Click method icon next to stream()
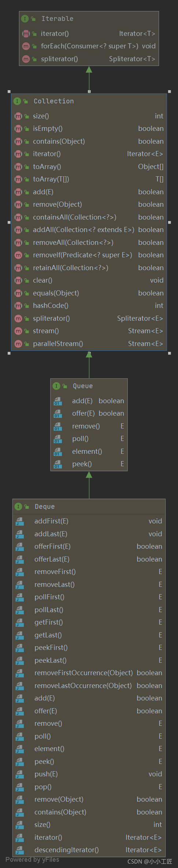The height and width of the screenshot is (868, 178). coord(18,331)
